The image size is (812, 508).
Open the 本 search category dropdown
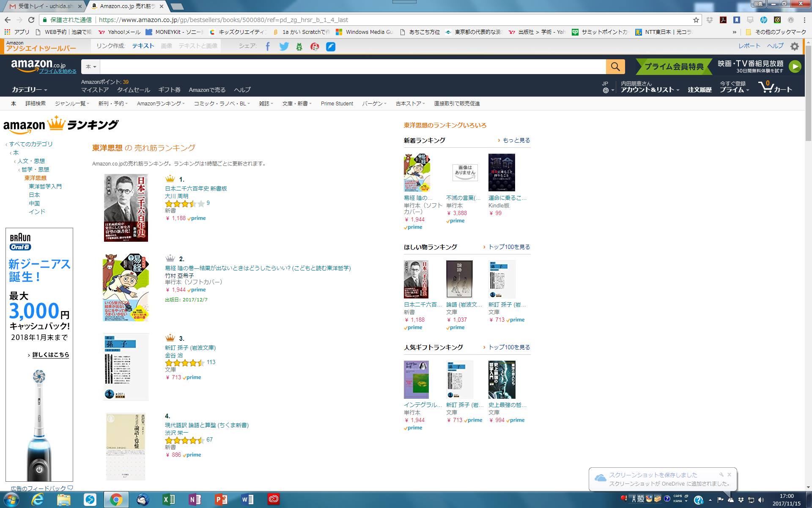[91, 66]
